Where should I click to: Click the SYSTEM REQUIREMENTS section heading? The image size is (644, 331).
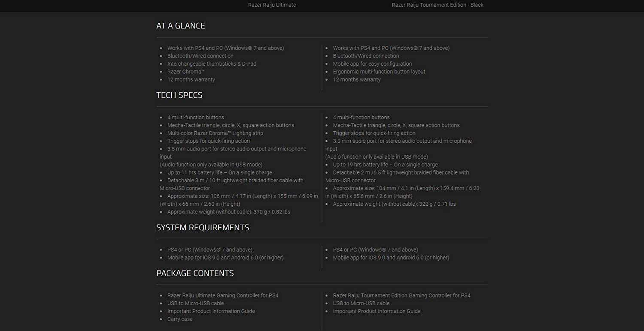pyautogui.click(x=202, y=228)
